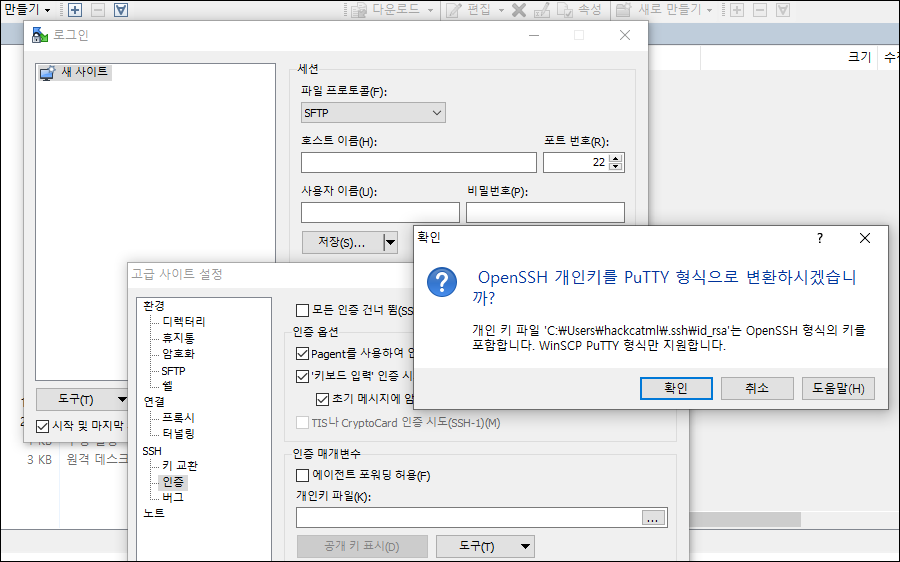Open the 저장(S) button dropdown arrow
Image resolution: width=900 pixels, height=562 pixels.
390,242
